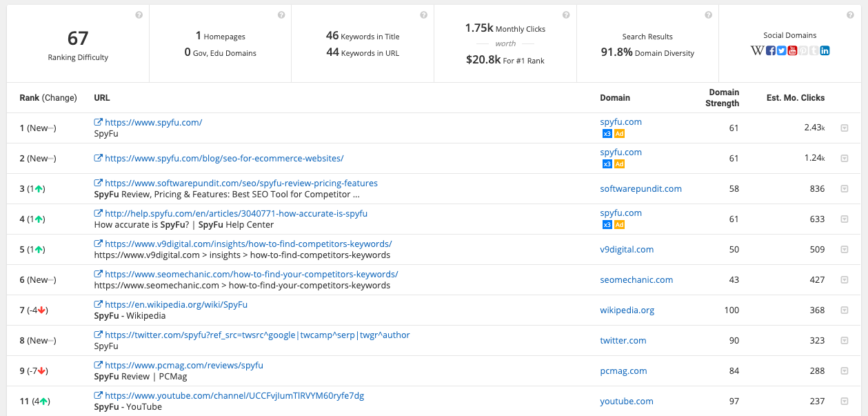Expand row arrow for rank 2 blog result
Viewport: 868px width, 416px height.
845,159
